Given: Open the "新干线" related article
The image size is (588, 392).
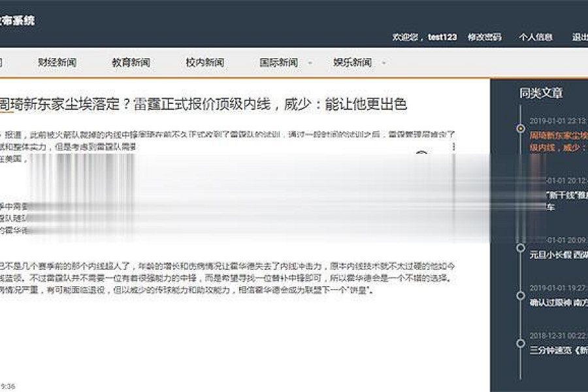Looking at the screenshot, I should [566, 201].
